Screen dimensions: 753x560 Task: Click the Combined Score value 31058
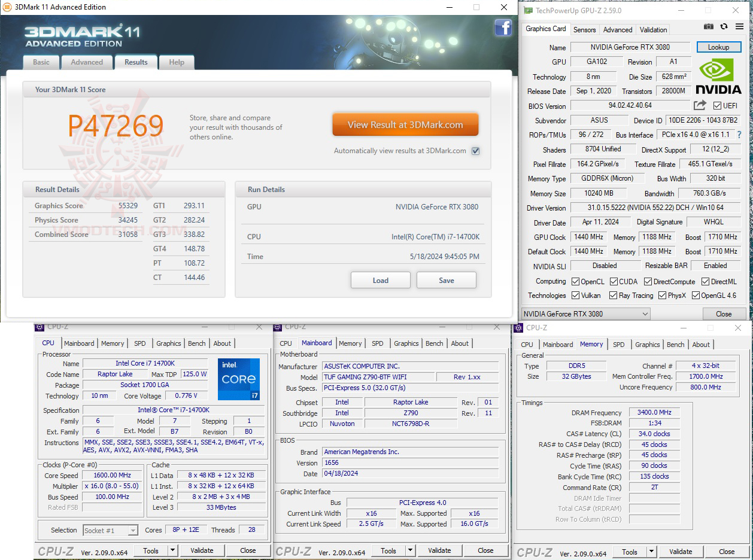coord(128,235)
